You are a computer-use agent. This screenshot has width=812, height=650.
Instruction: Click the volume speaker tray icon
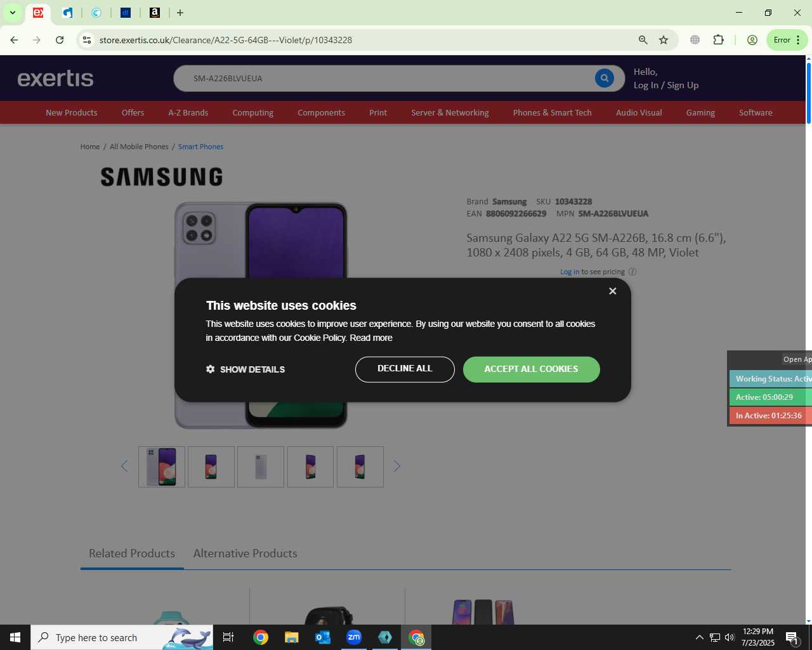tap(730, 637)
